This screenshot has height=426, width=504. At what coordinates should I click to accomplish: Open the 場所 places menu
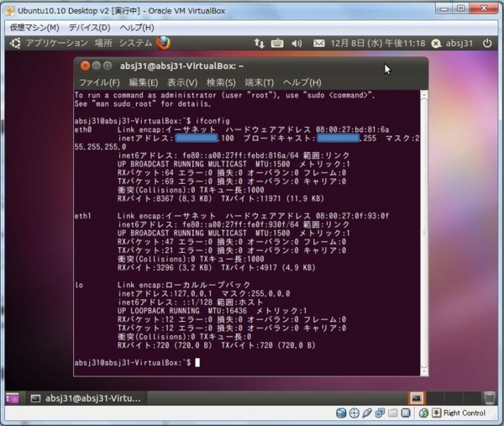pyautogui.click(x=103, y=43)
